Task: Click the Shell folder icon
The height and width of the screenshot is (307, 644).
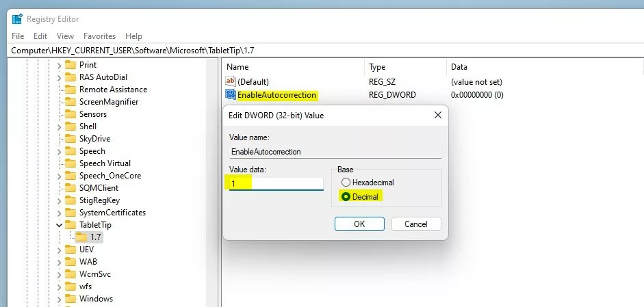Action: [70, 126]
